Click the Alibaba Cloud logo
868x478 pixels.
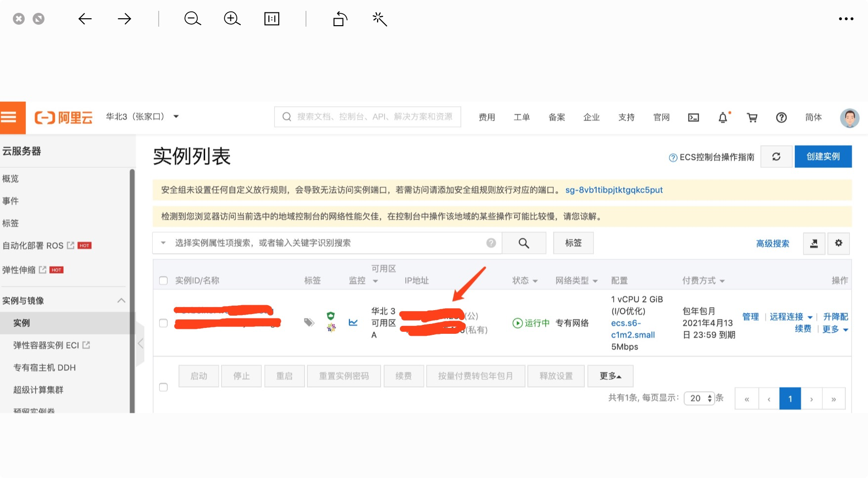tap(63, 118)
